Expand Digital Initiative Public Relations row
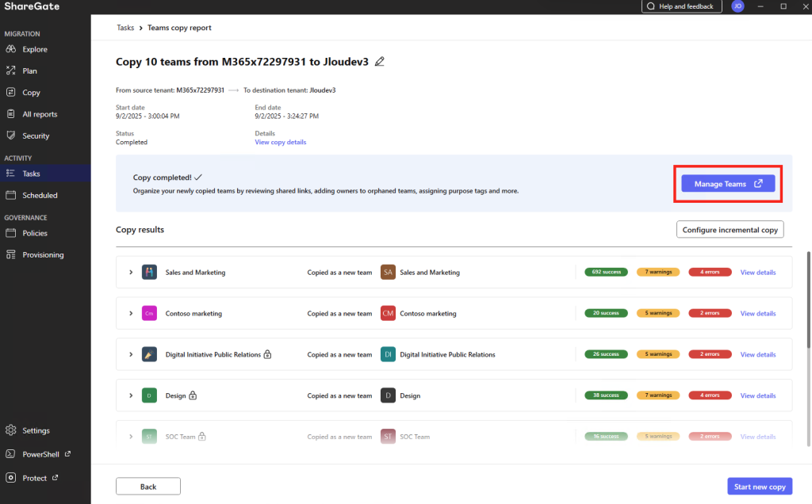Screen dimensions: 812x504 131,354
